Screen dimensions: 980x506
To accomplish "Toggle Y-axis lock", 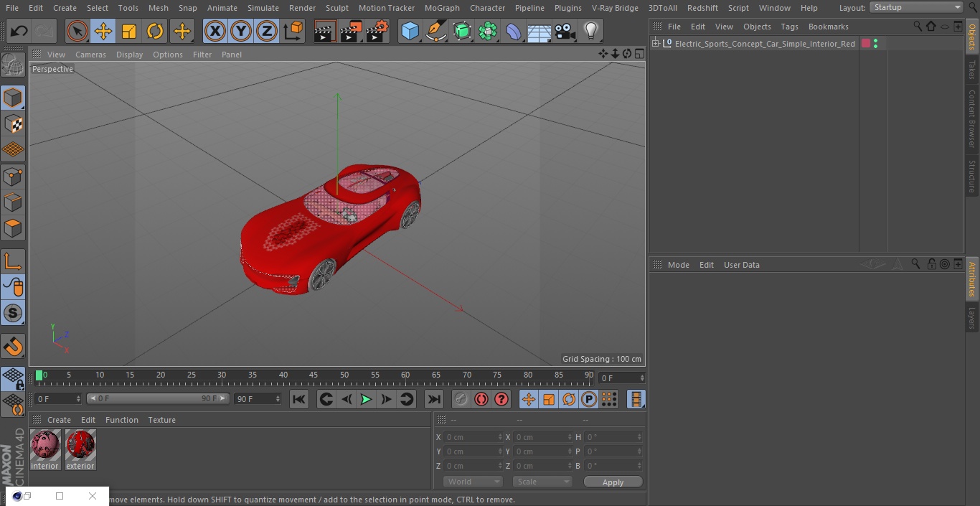I will [241, 31].
